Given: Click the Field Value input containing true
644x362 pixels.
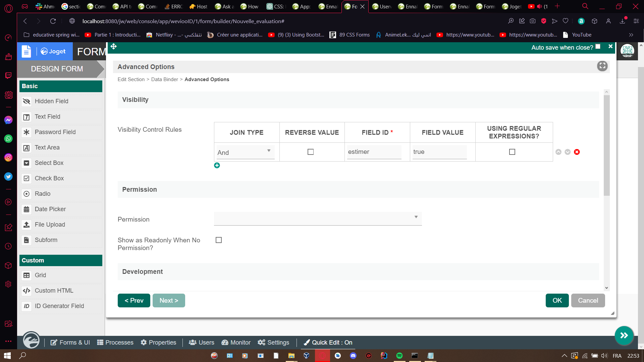Looking at the screenshot, I should click(439, 152).
